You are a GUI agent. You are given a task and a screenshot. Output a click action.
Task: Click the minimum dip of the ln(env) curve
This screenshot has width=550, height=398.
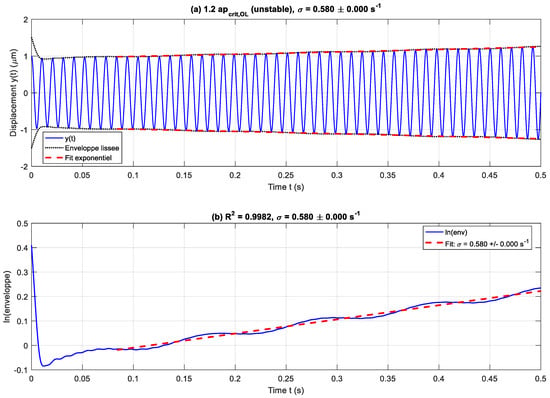pos(43,366)
